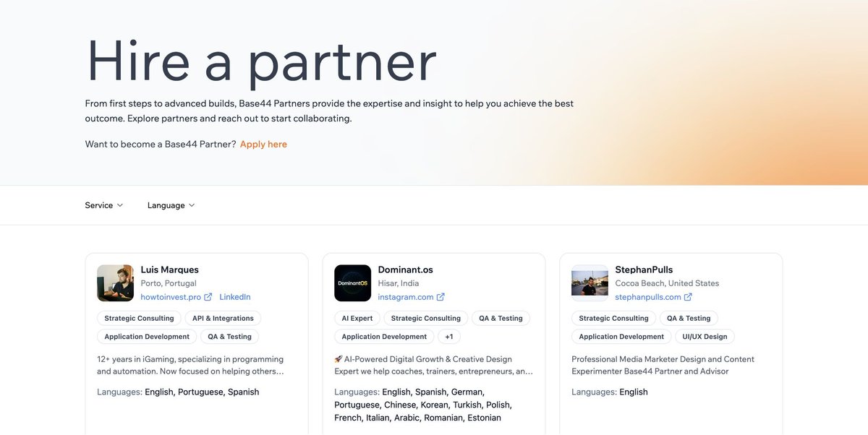Screen dimensions: 868x435
Task: Visit the stephanpulls.com link
Action: (x=648, y=297)
